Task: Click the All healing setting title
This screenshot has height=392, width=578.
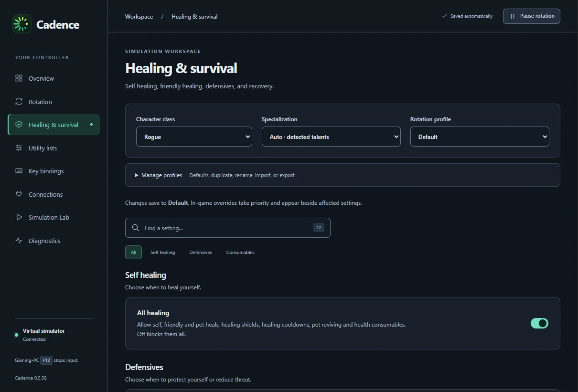Action: (153, 313)
